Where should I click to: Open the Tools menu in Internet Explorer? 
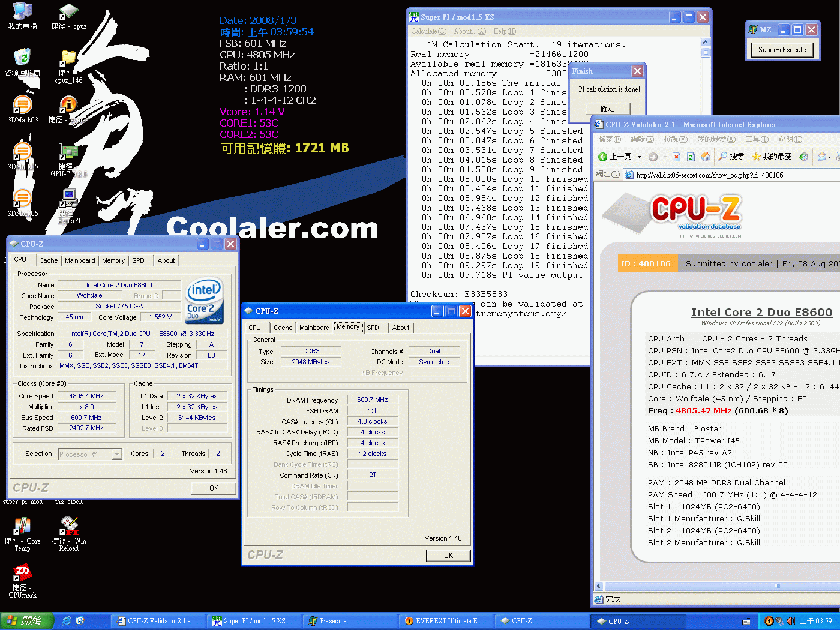tap(757, 139)
